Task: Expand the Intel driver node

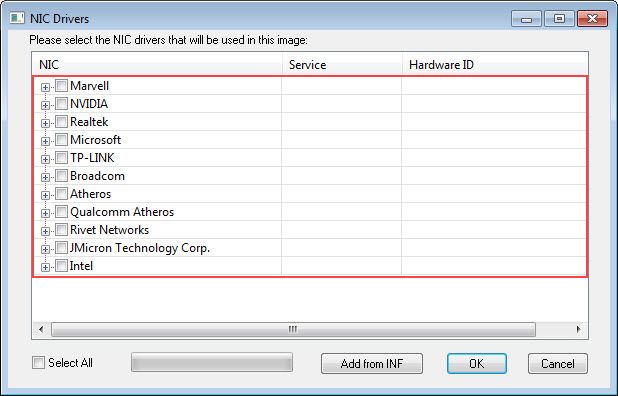Action: [x=45, y=267]
